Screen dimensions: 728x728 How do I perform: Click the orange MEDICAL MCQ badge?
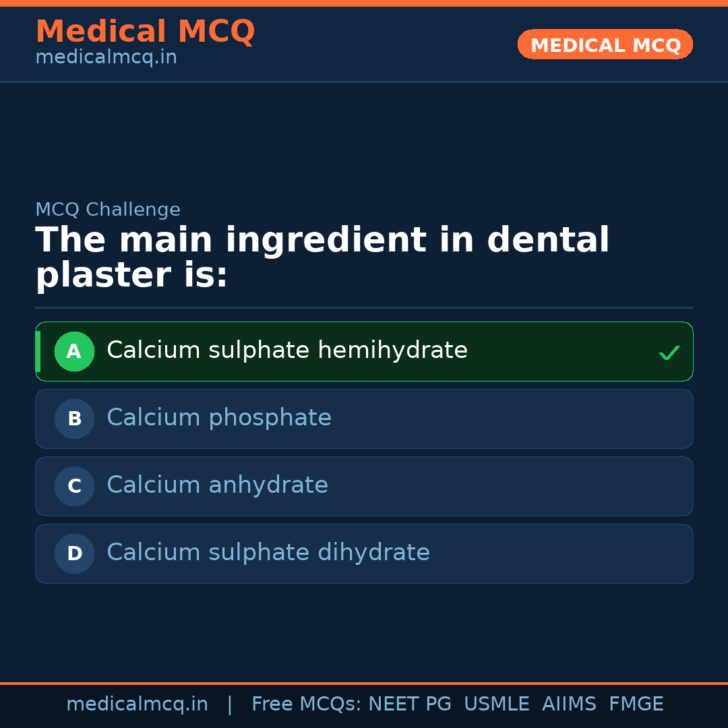point(605,44)
